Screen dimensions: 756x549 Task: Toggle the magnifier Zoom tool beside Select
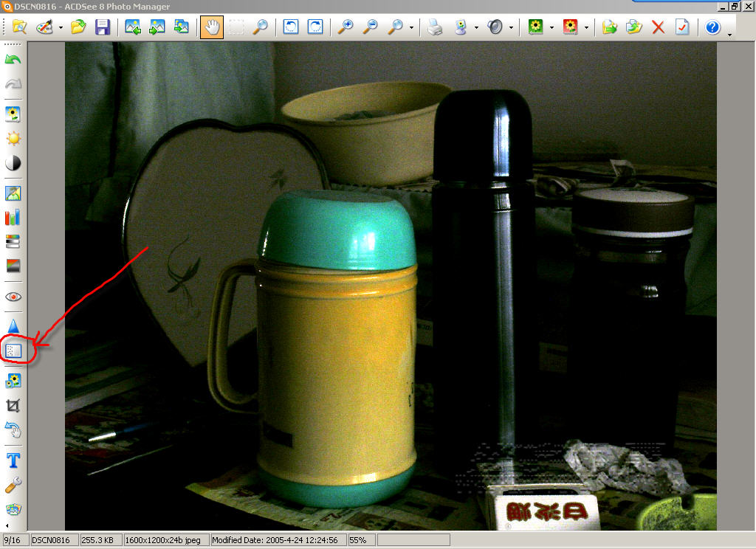(260, 27)
